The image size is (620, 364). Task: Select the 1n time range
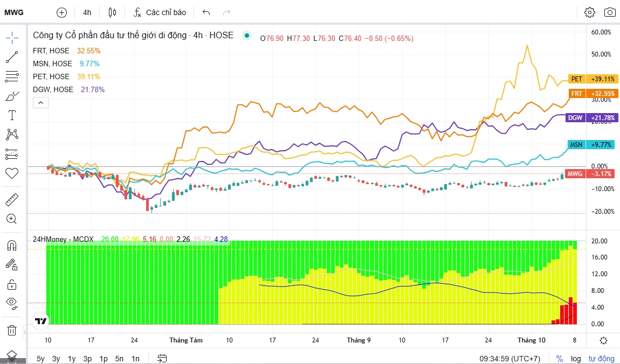click(135, 359)
